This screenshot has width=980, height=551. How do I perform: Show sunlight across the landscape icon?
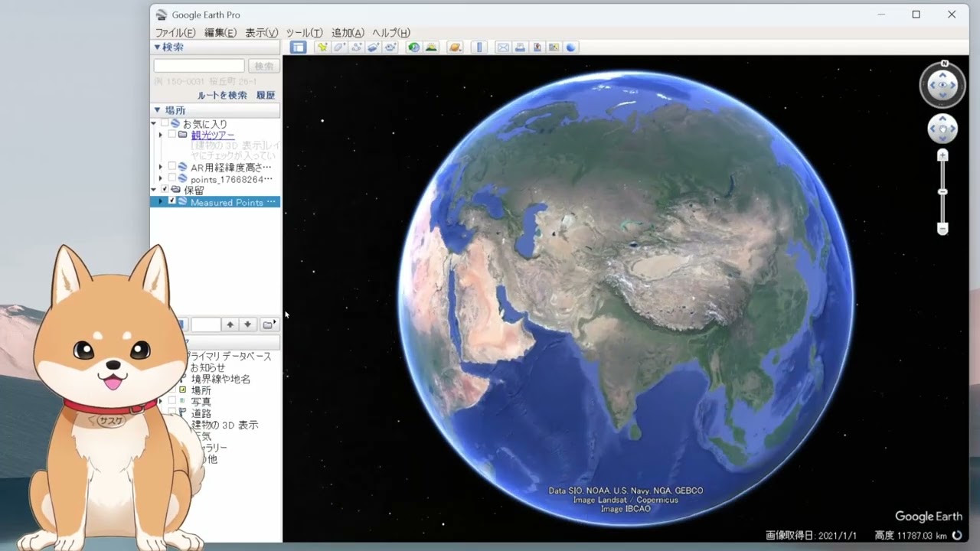(431, 47)
